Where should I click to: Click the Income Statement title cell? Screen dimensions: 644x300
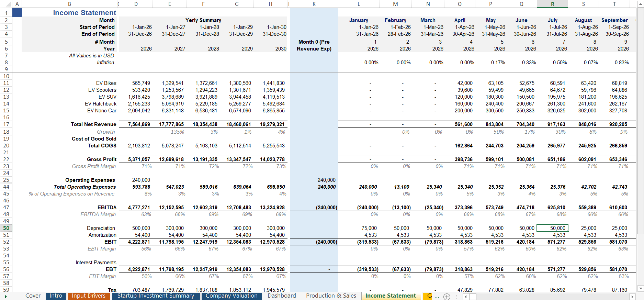[84, 13]
